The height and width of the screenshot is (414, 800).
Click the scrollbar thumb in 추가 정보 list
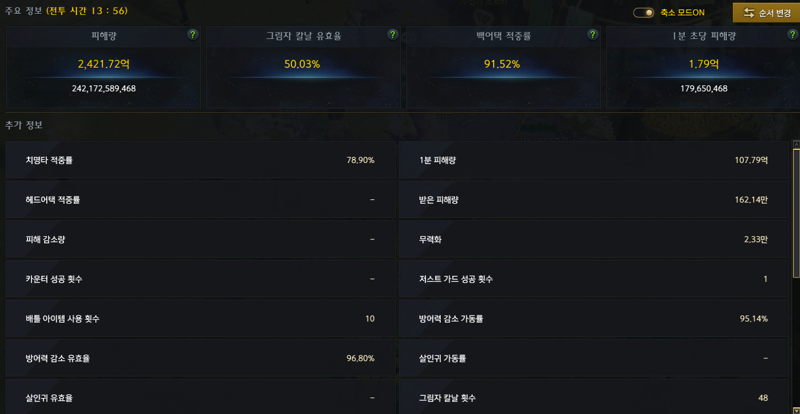tap(796, 213)
